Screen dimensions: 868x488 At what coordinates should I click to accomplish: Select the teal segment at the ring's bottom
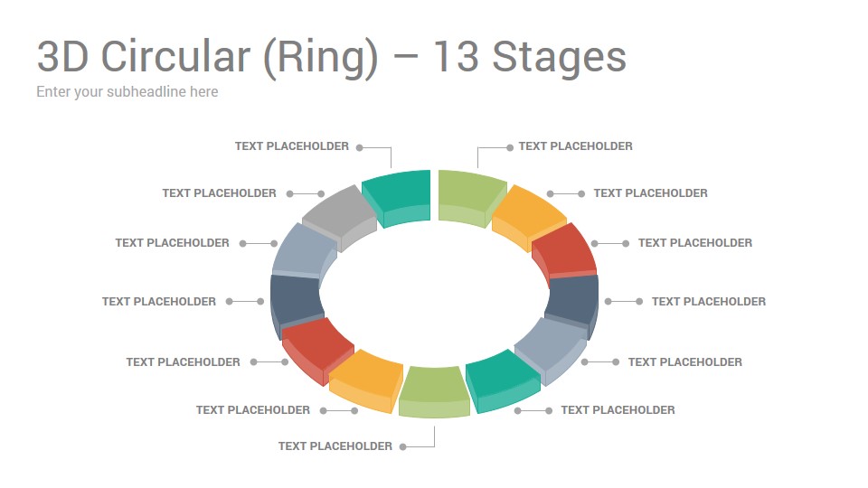point(503,380)
